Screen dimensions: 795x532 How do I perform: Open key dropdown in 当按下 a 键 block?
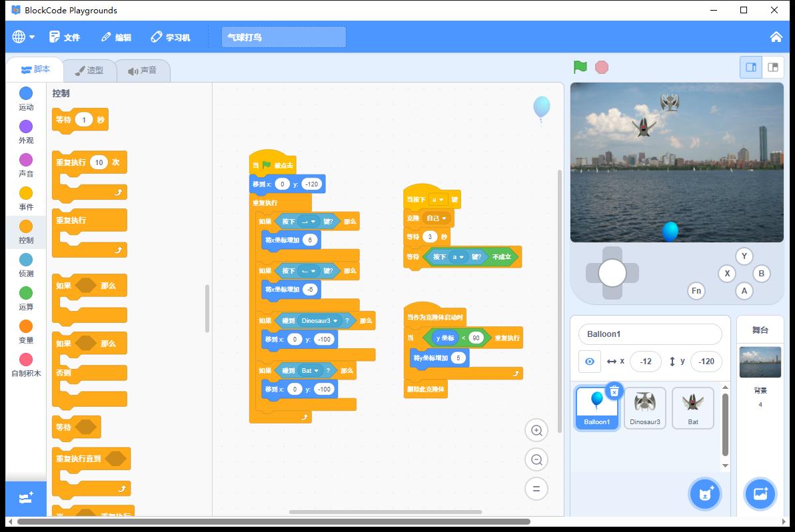437,200
